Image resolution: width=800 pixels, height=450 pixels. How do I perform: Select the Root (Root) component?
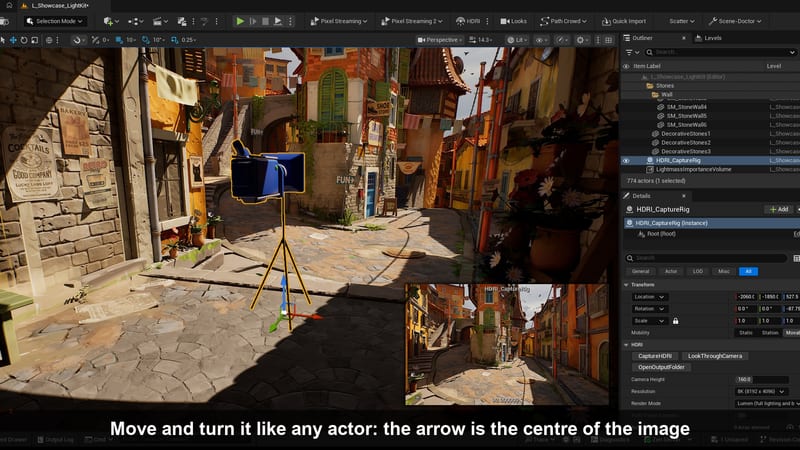click(661, 234)
